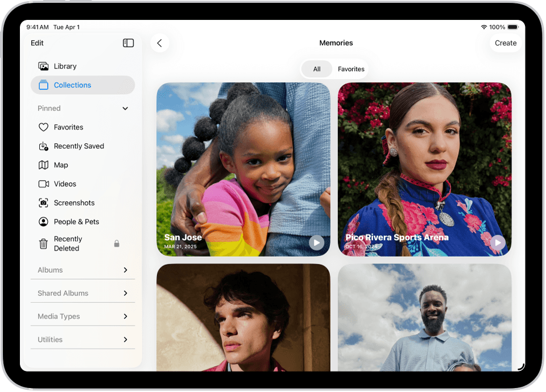Play the San Jose memory
The width and height of the screenshot is (546, 392).
[317, 243]
